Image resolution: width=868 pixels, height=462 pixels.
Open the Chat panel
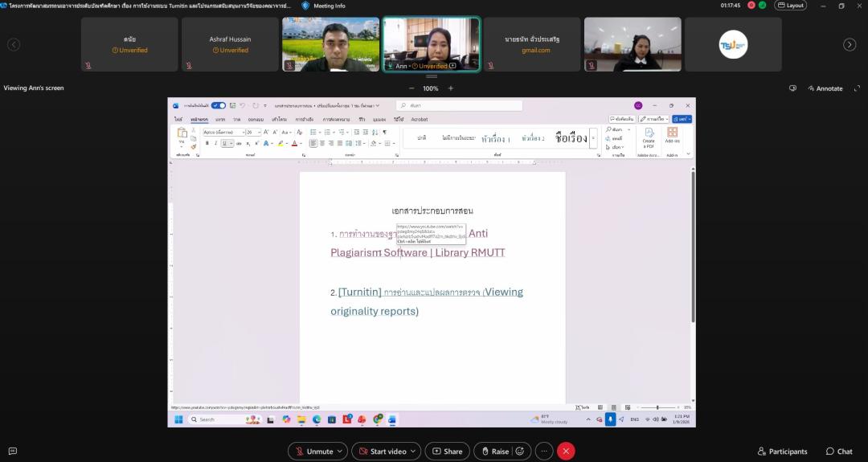click(x=838, y=452)
